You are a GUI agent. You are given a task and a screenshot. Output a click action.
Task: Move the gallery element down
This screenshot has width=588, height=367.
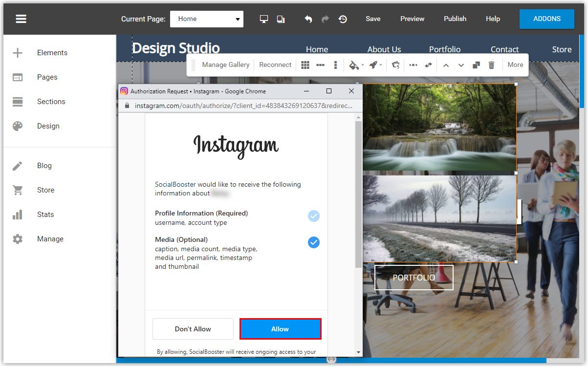tap(461, 65)
